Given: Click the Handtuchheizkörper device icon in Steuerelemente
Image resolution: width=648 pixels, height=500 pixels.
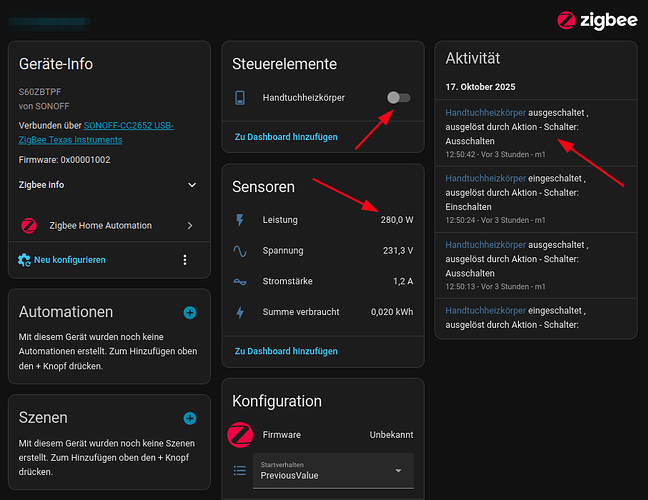Looking at the screenshot, I should click(240, 98).
